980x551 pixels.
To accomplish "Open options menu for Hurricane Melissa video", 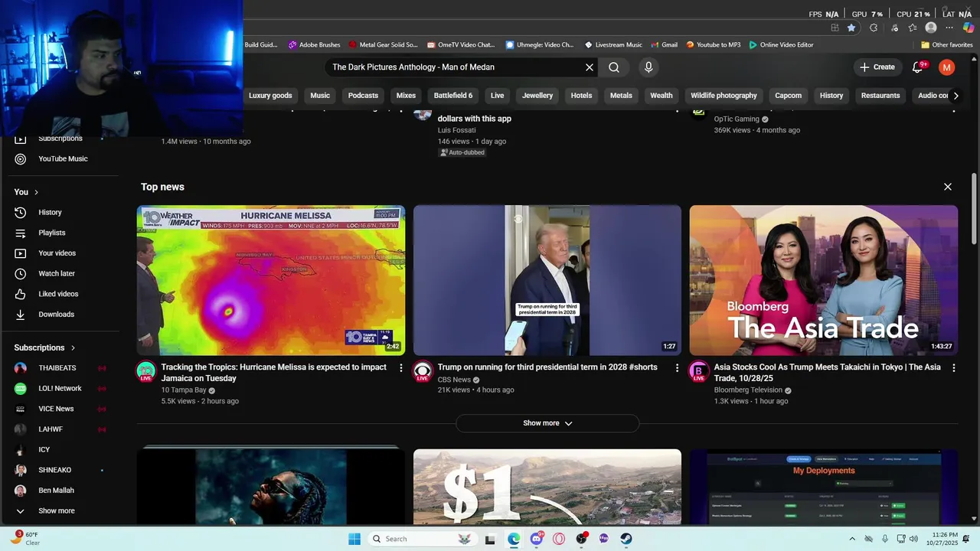I will (400, 368).
